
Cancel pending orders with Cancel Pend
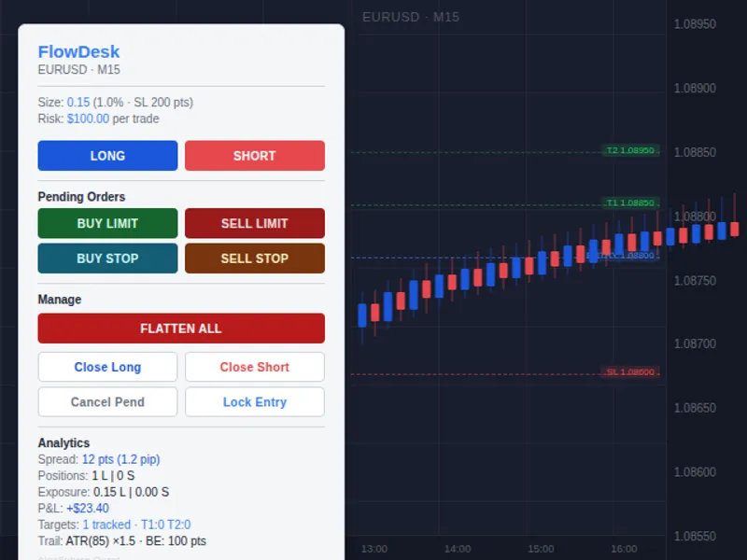107,402
